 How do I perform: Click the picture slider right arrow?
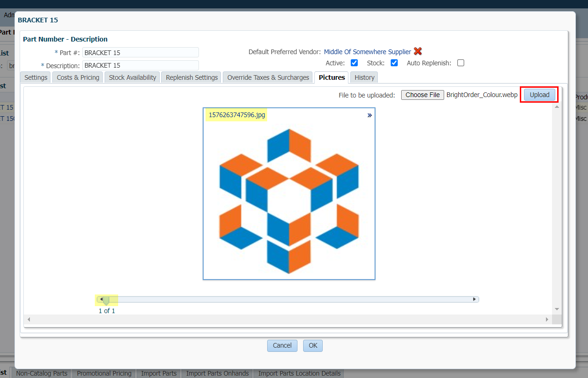click(475, 299)
